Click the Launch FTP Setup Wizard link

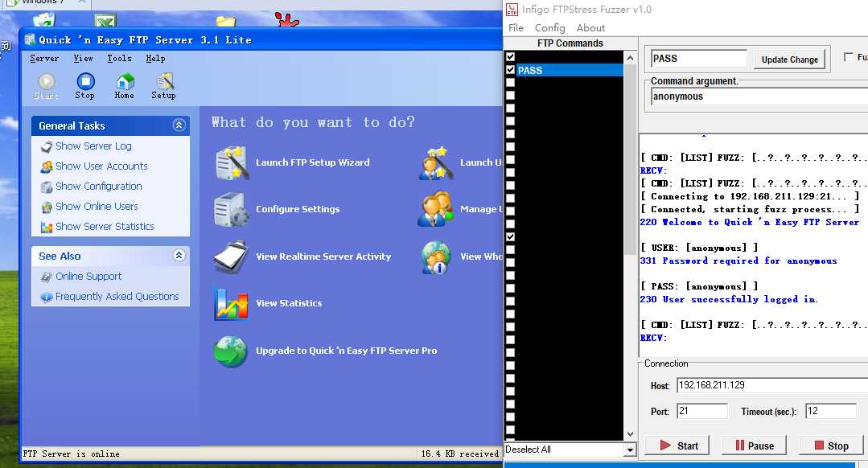(313, 162)
